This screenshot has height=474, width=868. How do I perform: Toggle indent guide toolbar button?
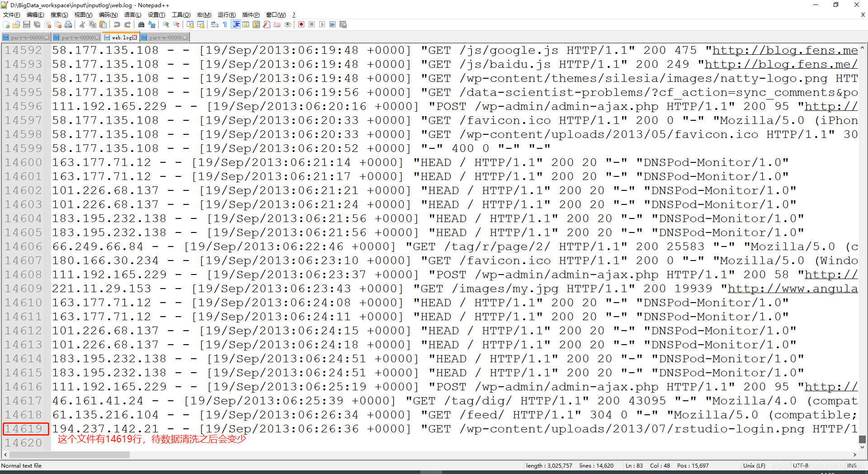pos(236,24)
